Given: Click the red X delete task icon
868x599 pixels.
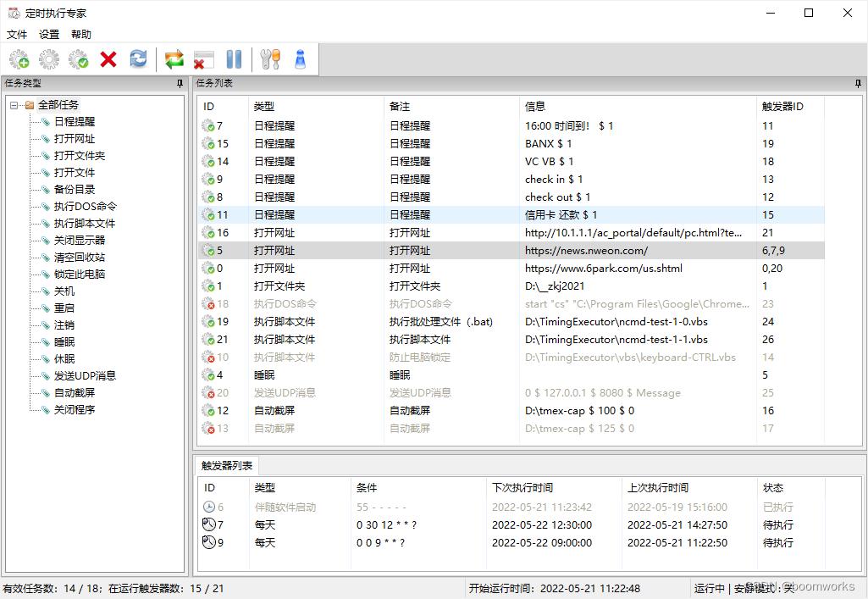Looking at the screenshot, I should 108,59.
